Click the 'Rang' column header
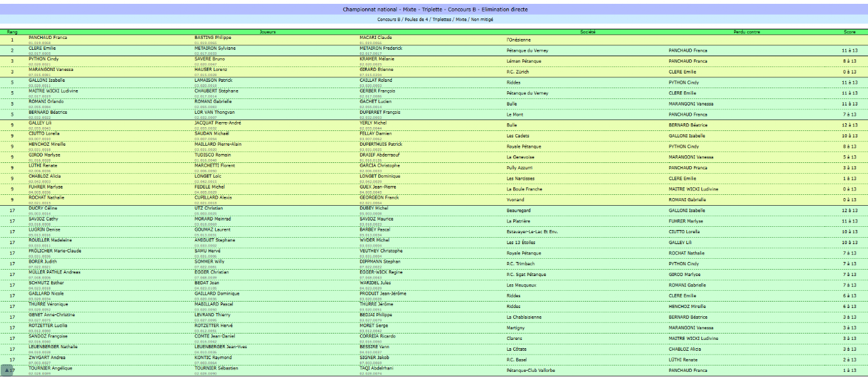This screenshot has height=377, width=868. [x=12, y=31]
